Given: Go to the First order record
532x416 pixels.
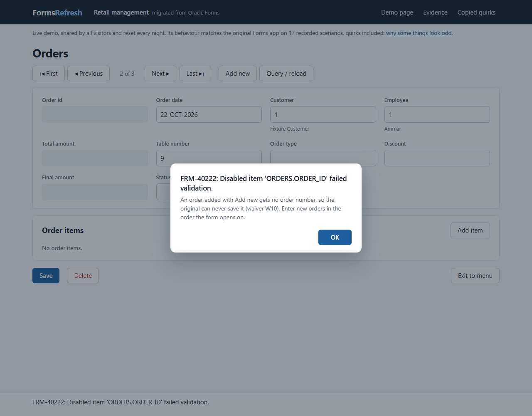Looking at the screenshot, I should pyautogui.click(x=49, y=74).
